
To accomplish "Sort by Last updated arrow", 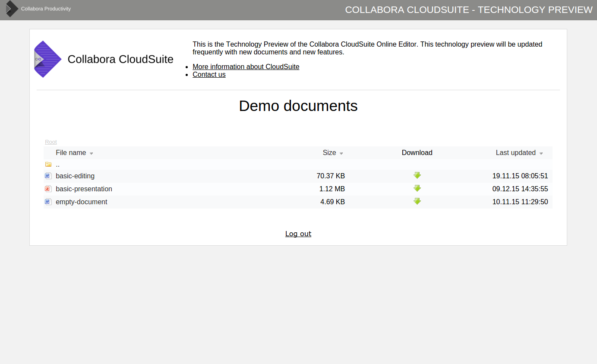I will click(541, 153).
